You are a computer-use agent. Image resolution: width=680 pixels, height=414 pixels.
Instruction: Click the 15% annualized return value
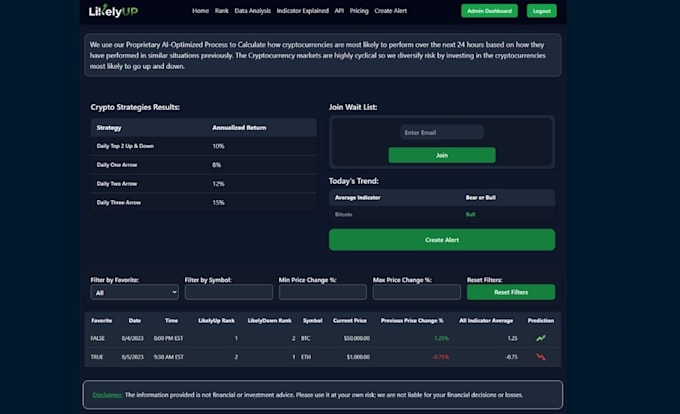tap(218, 202)
